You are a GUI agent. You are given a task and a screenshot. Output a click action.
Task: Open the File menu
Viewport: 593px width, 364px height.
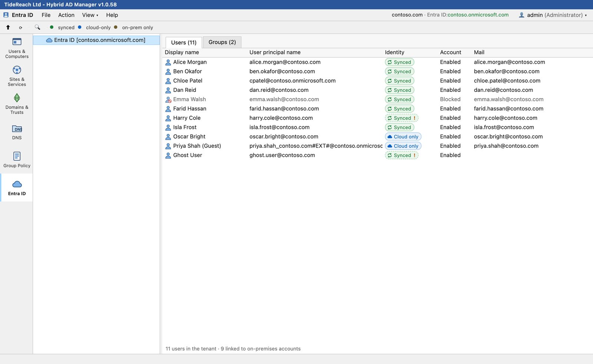coord(46,15)
